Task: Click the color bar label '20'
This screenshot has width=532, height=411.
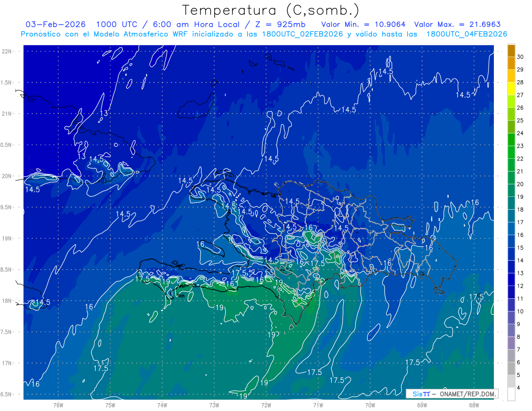Action: [520, 184]
